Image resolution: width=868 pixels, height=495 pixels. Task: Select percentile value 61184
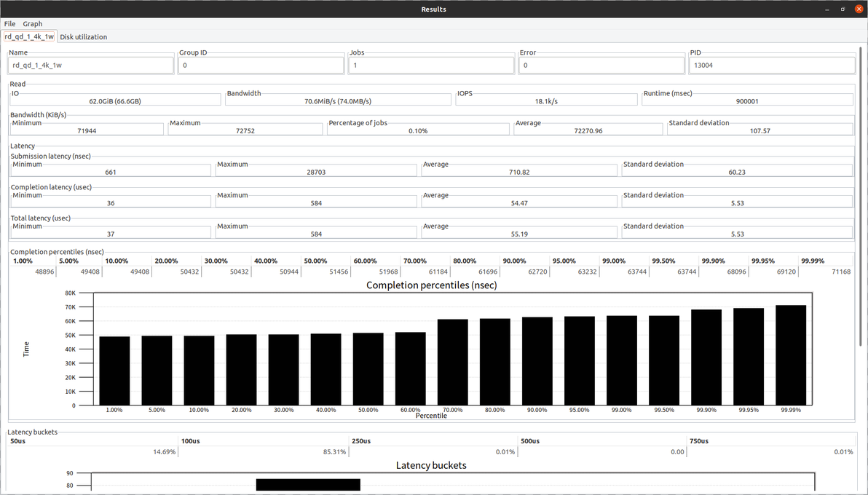438,272
